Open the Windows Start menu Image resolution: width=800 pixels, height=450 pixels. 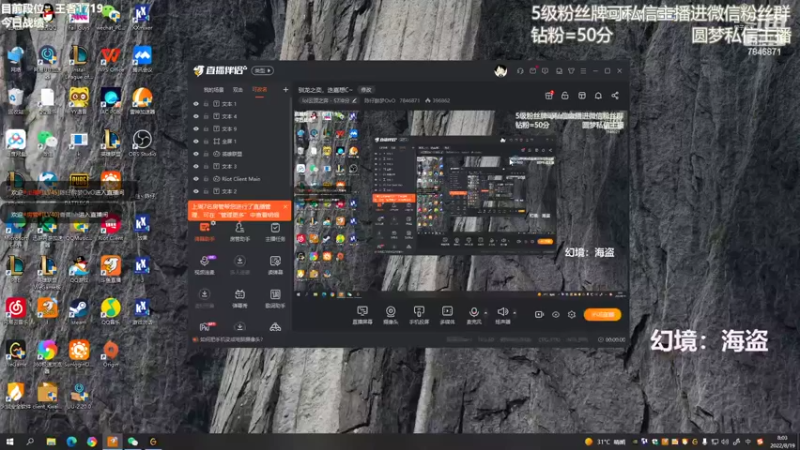click(x=9, y=442)
